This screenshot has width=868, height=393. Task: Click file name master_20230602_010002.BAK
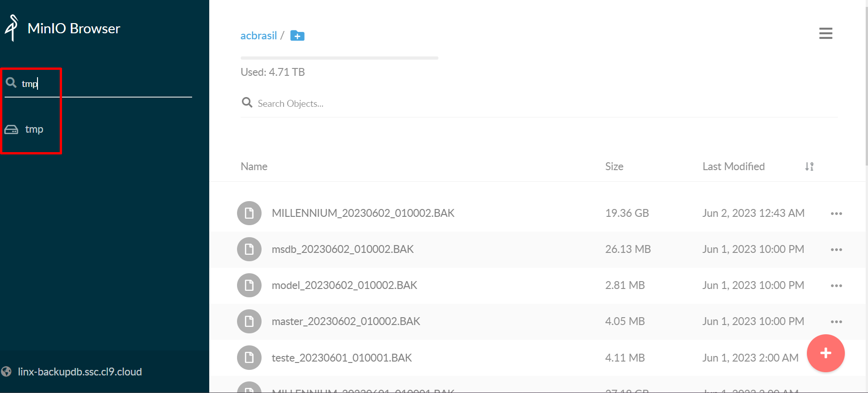346,321
